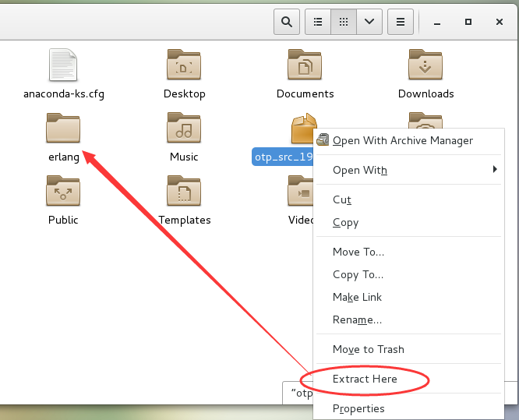
Task: Select the Desktop folder icon
Action: 184,65
